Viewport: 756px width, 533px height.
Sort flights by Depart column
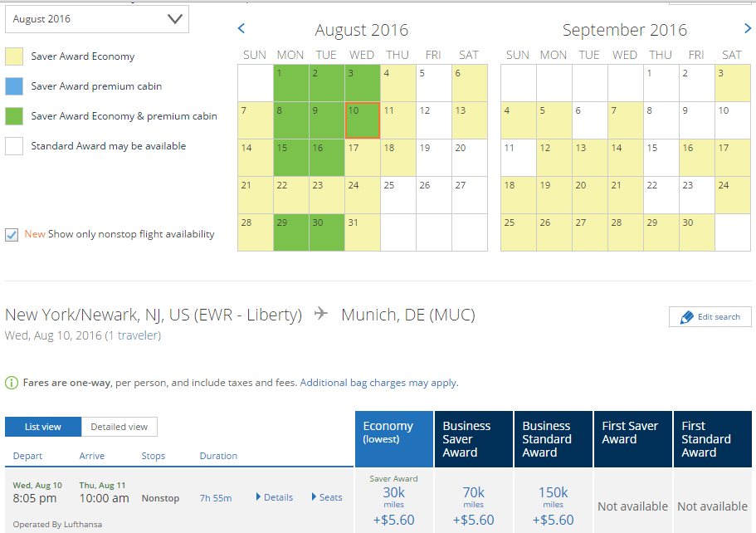(x=27, y=456)
